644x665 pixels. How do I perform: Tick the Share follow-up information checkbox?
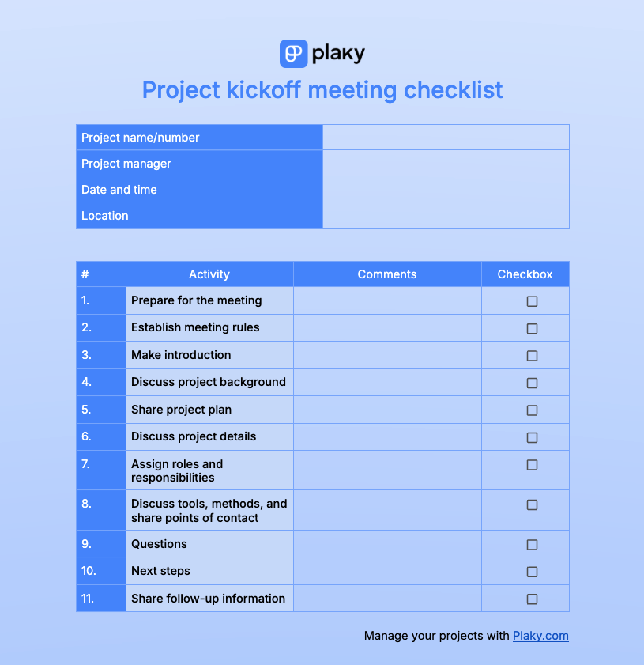[532, 599]
